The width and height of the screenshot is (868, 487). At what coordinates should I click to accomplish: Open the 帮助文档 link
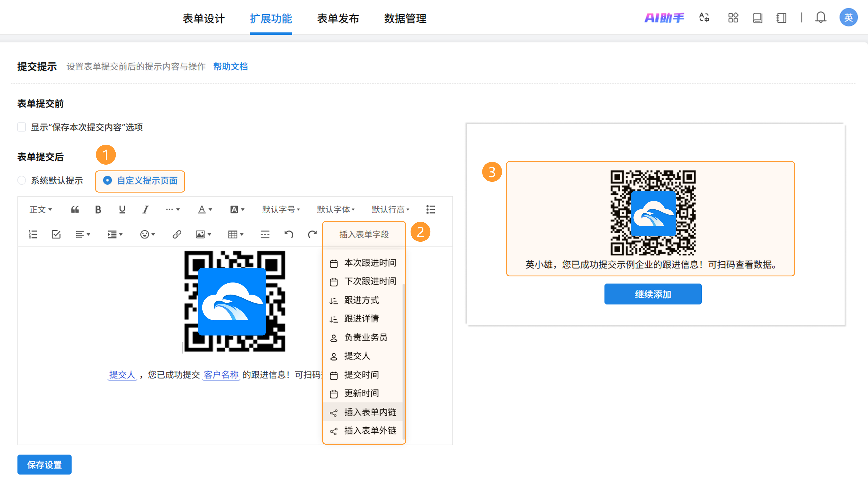[231, 67]
